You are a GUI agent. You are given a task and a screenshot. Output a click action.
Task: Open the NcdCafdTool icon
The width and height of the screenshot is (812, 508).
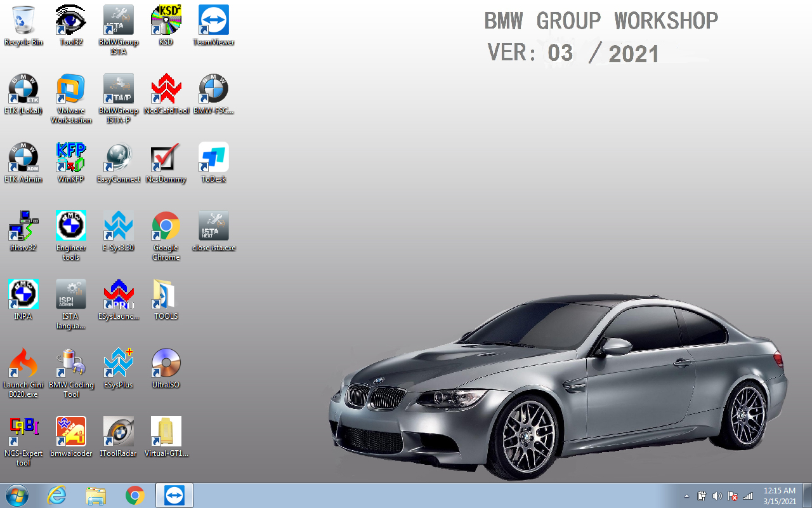(166, 94)
